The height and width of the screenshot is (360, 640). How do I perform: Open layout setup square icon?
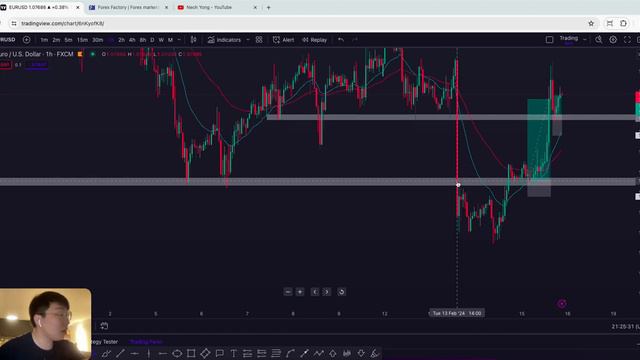[549, 40]
